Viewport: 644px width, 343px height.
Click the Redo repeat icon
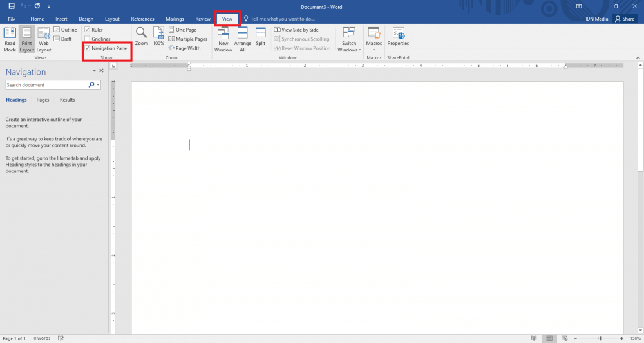[37, 6]
